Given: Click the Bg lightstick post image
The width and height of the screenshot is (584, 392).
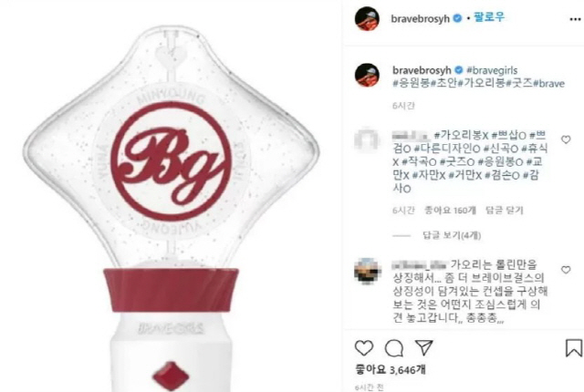Looking at the screenshot, I should pyautogui.click(x=171, y=196).
